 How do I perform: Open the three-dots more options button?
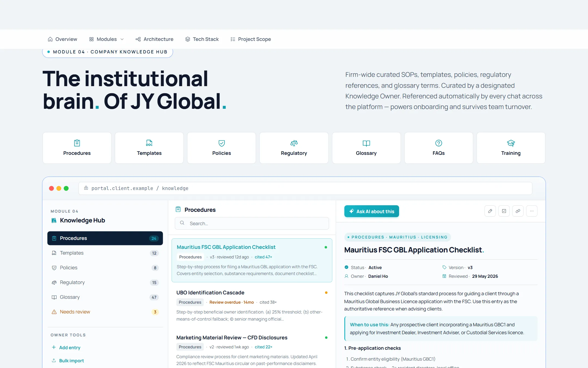pos(532,211)
